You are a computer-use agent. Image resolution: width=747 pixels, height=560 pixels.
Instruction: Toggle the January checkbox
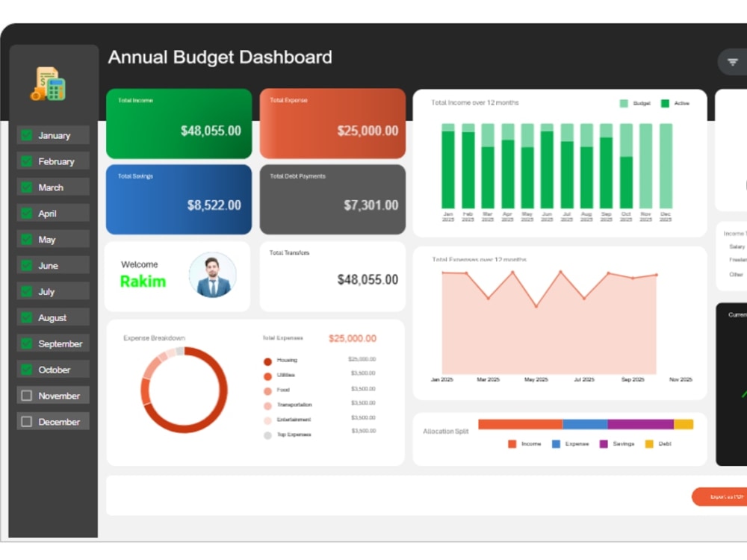[x=27, y=135]
